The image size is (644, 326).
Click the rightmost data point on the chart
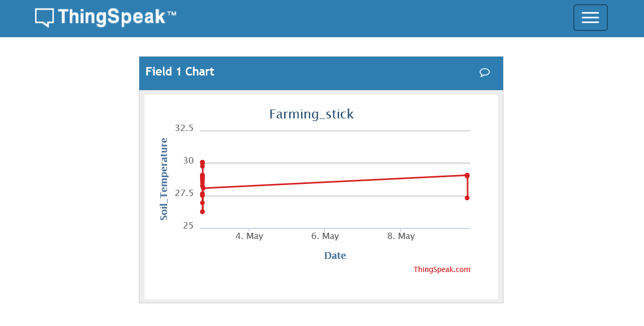pyautogui.click(x=467, y=175)
